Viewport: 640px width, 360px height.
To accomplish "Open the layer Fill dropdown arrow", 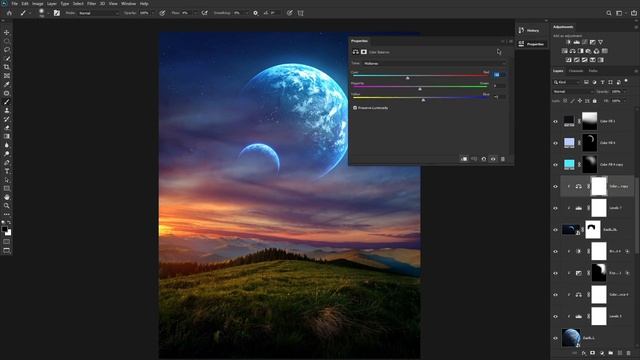I will pos(624,100).
